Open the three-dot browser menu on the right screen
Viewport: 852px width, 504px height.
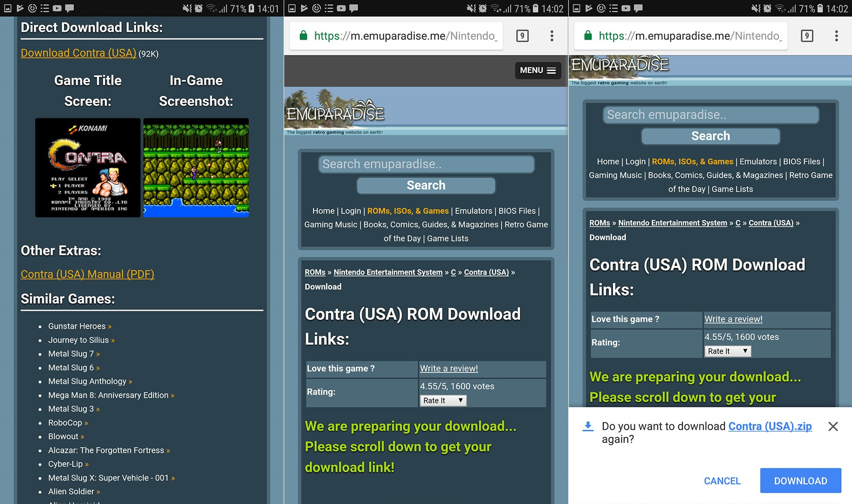click(836, 36)
